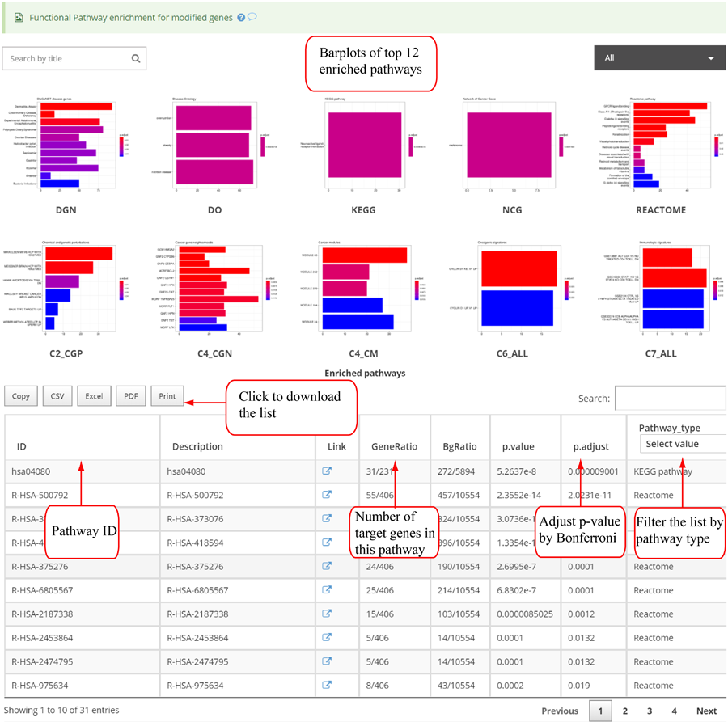Click the help question mark icon
This screenshot has width=728, height=722.
[x=241, y=17]
